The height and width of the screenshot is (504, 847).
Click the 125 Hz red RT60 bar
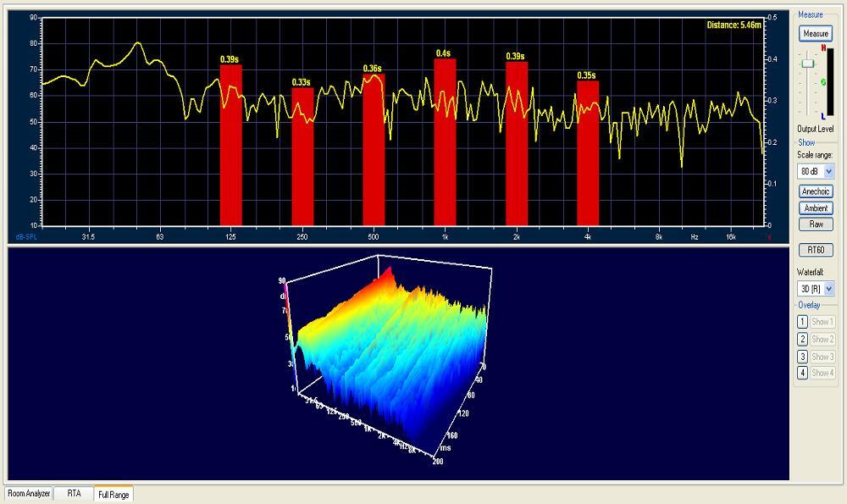pos(230,144)
